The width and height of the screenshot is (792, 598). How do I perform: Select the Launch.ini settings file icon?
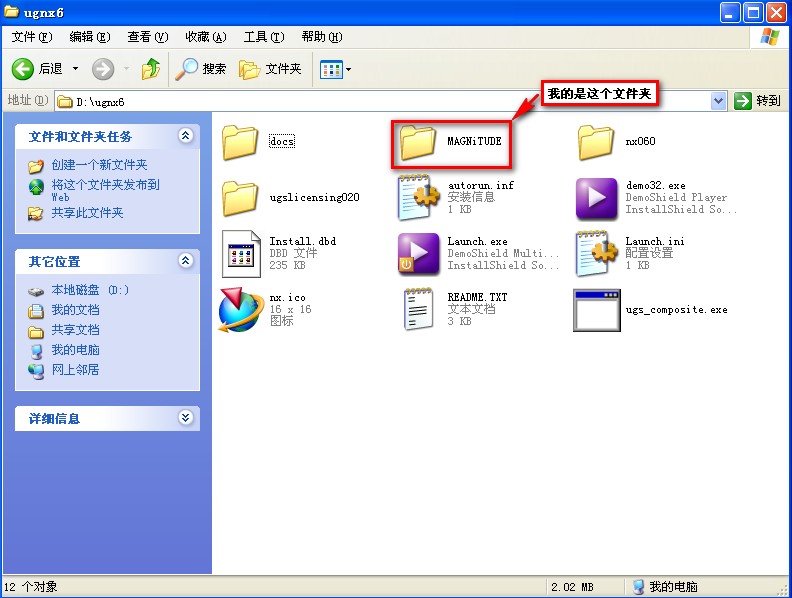tap(597, 254)
